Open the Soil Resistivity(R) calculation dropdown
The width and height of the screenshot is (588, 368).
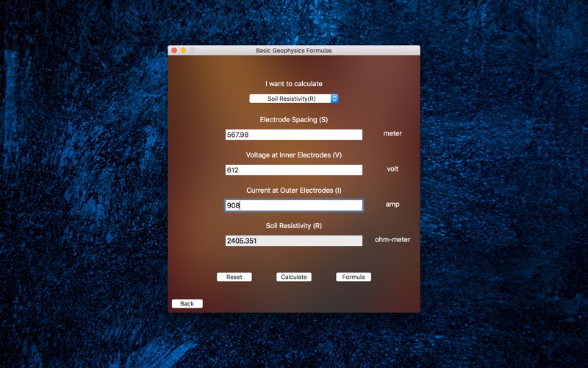(293, 99)
